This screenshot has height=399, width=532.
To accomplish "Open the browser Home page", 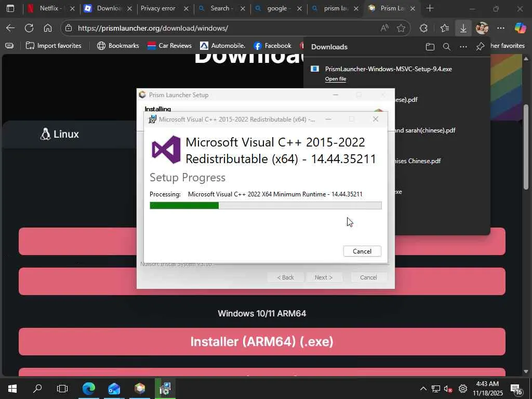I will tap(48, 28).
